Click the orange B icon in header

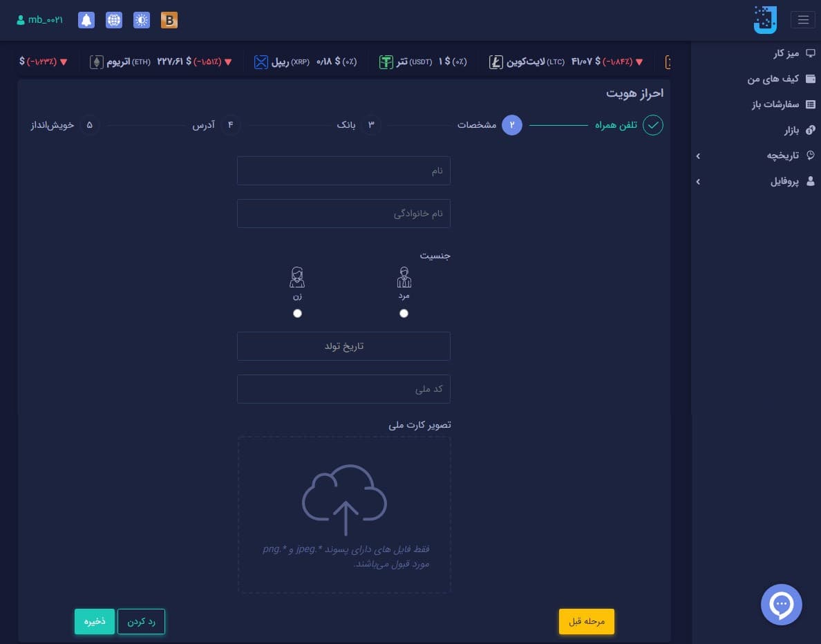(169, 20)
